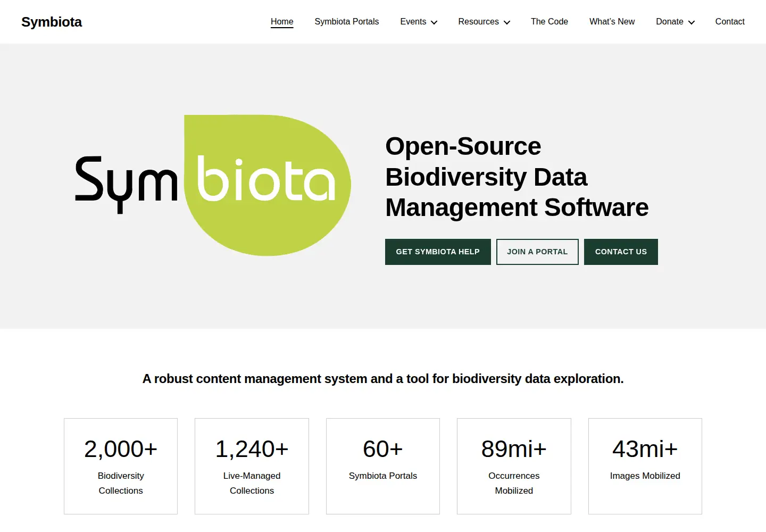
Task: Click Get Symbiota Help button
Action: point(438,252)
